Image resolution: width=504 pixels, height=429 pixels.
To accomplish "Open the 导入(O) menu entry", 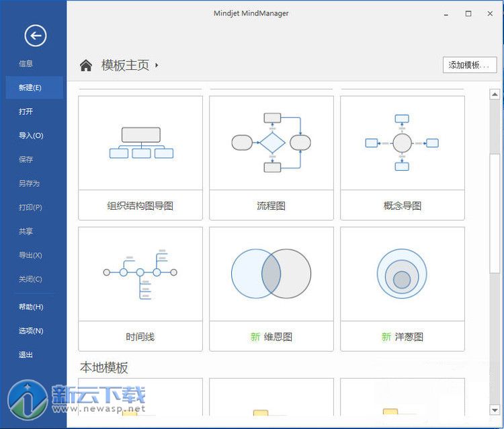I will pyautogui.click(x=31, y=135).
